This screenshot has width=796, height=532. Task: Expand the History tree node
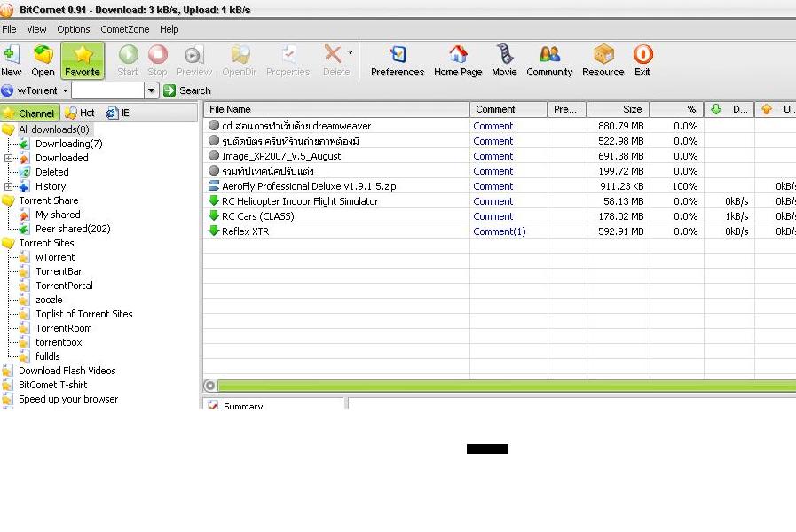coord(8,186)
